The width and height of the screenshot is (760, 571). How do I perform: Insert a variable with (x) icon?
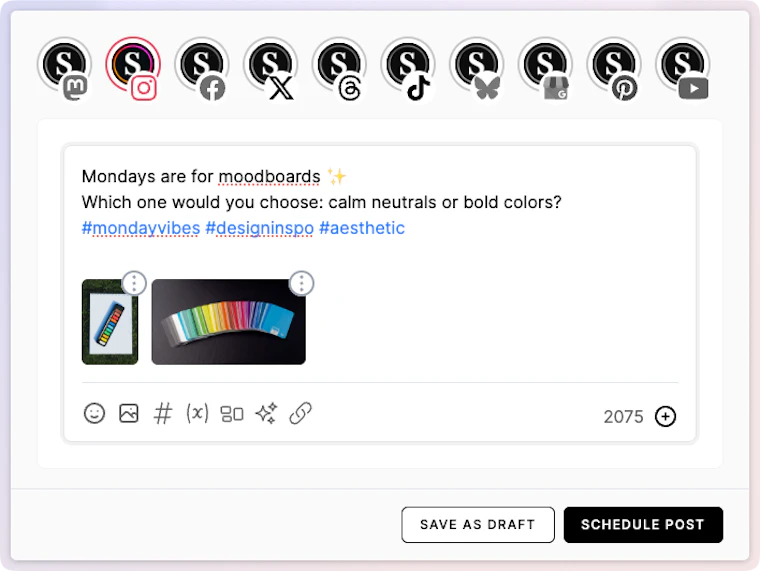point(197,413)
